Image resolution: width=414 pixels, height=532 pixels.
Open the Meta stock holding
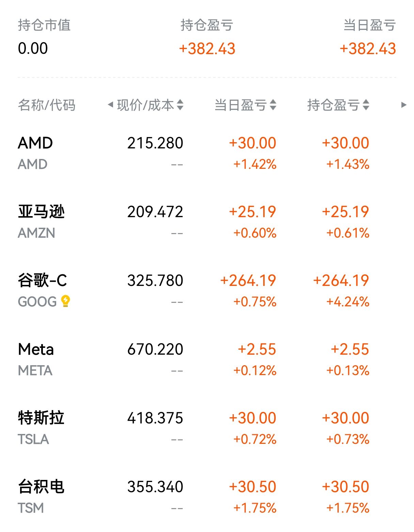tap(36, 350)
